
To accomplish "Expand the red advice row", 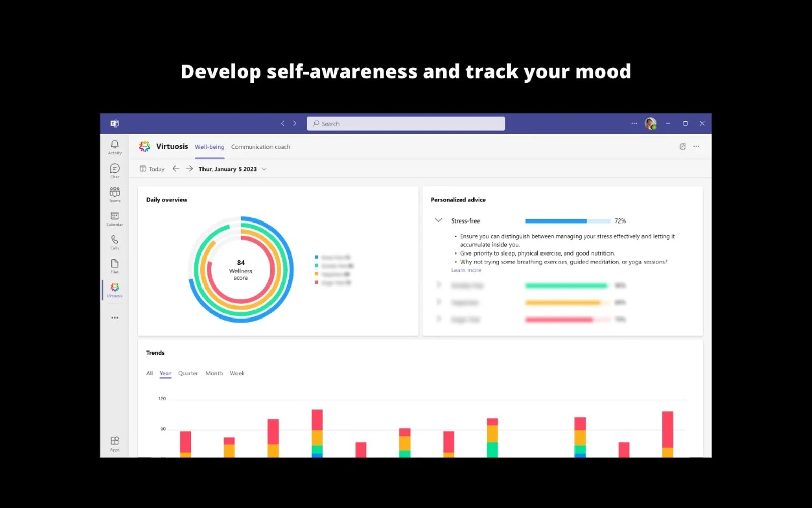I will 438,319.
